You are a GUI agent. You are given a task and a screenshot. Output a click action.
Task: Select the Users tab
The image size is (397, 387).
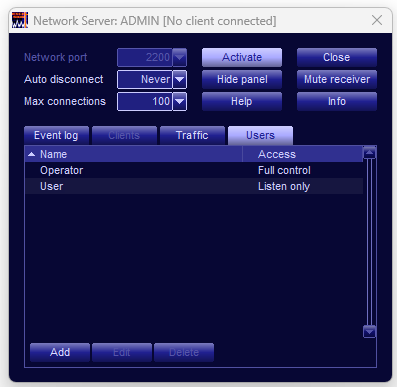(x=260, y=135)
